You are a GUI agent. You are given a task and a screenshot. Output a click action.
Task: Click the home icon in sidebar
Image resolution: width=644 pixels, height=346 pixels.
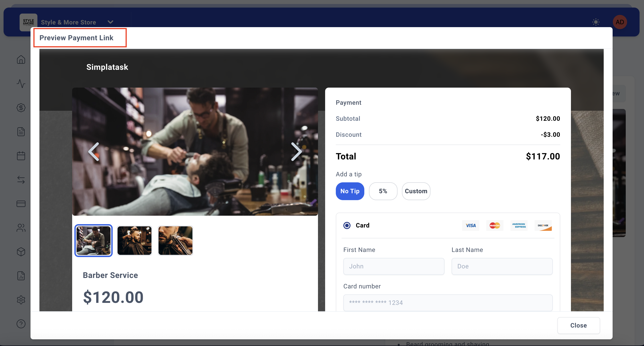pos(21,60)
